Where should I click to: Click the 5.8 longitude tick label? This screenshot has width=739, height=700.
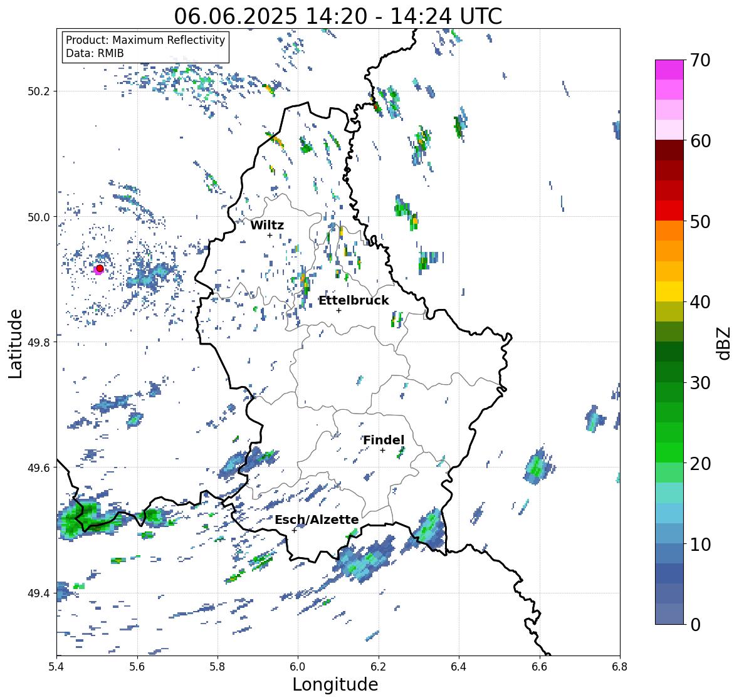(x=218, y=667)
